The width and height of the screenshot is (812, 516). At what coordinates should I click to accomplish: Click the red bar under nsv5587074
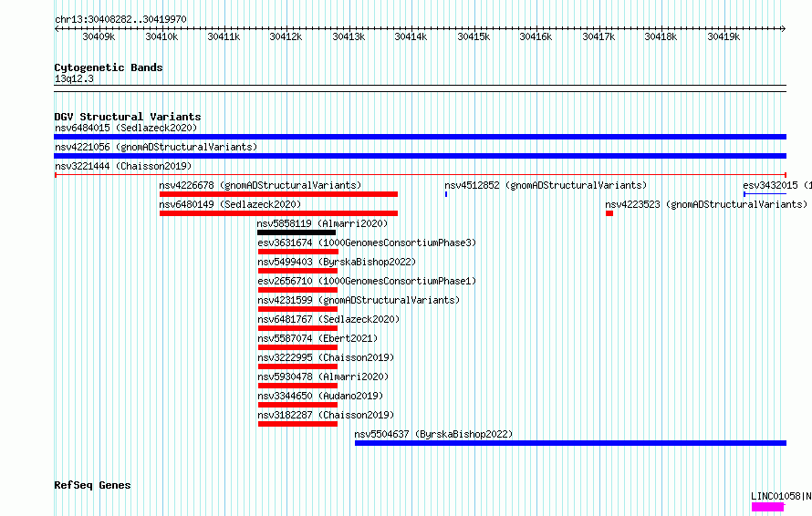pyautogui.click(x=297, y=347)
